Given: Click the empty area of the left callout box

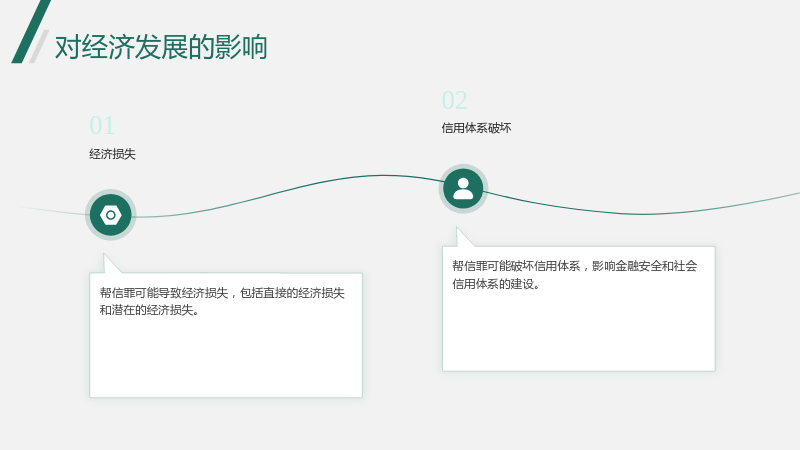Looking at the screenshot, I should pyautogui.click(x=226, y=357).
